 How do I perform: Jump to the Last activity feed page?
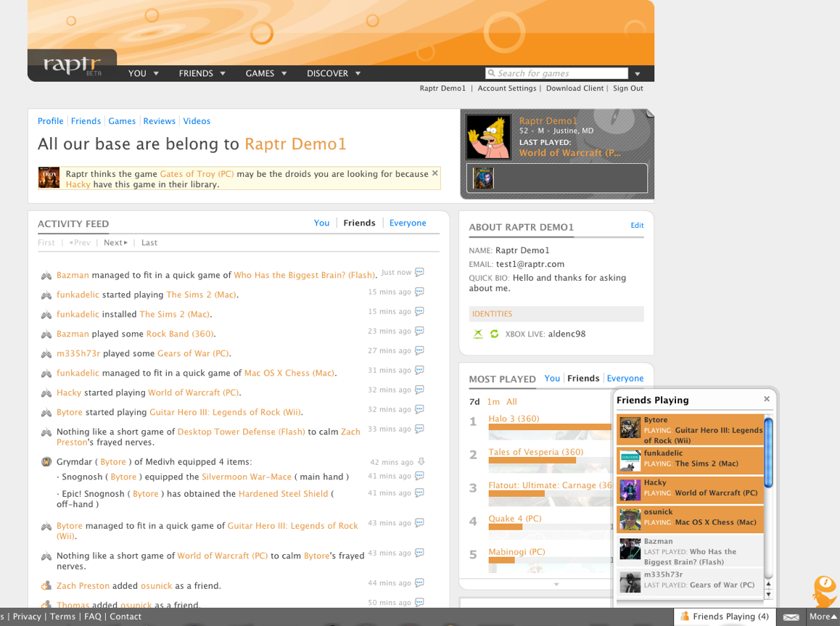(149, 242)
